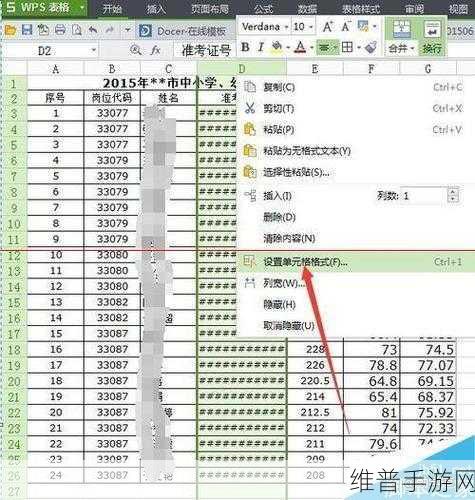Select column A header
The image size is (475, 500).
click(55, 69)
